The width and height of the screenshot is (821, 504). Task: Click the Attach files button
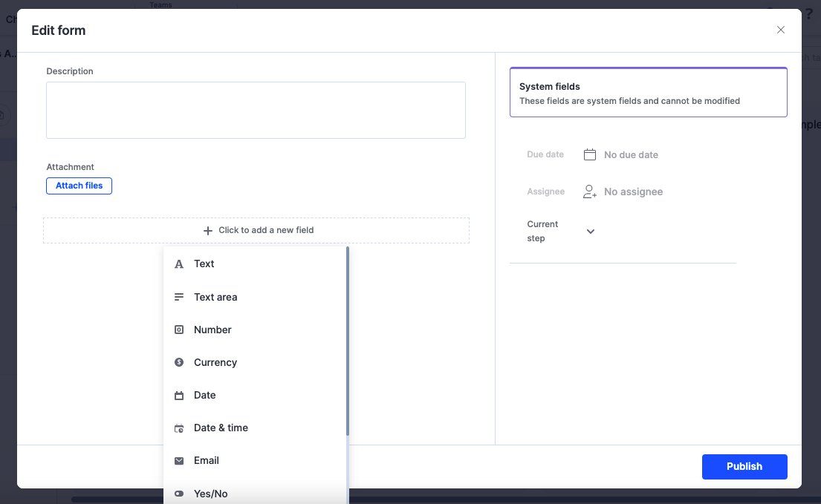tap(79, 186)
